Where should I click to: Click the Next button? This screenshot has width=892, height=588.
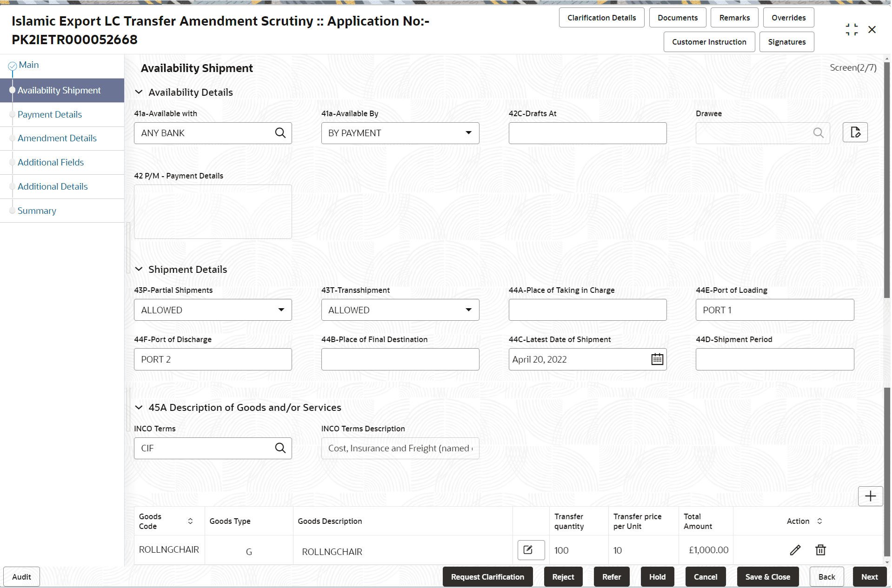[869, 576]
